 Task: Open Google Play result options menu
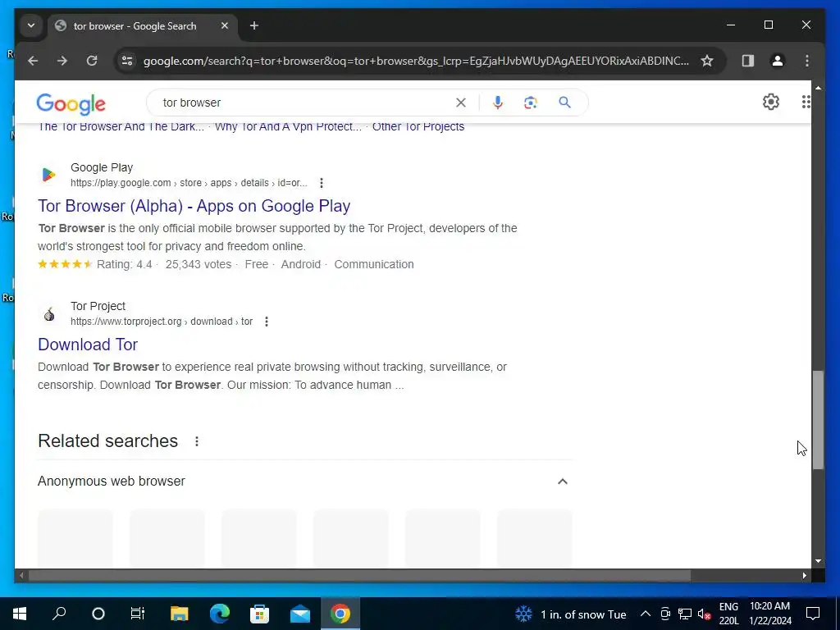pos(322,183)
